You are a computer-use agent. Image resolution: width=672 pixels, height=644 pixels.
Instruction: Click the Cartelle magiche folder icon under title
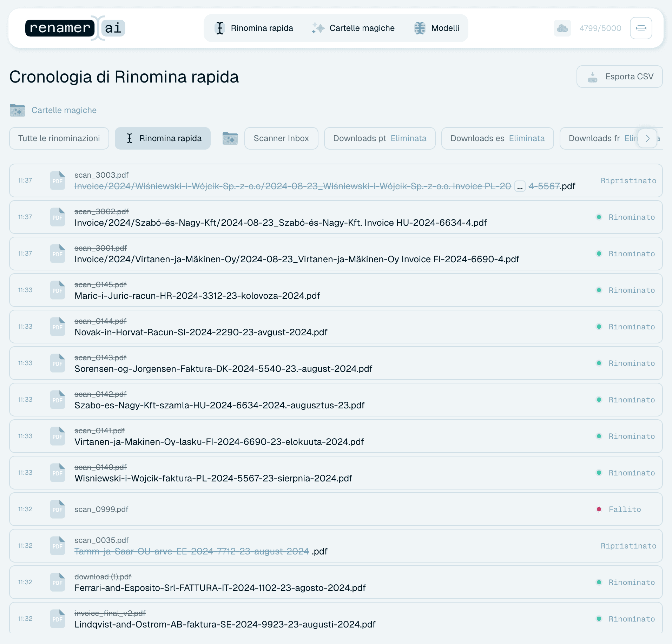[x=18, y=110]
